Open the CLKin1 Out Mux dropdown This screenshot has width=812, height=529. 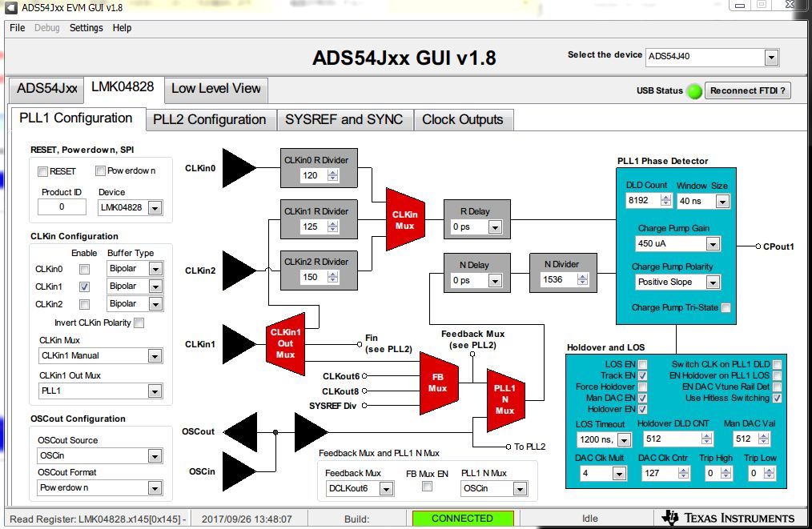pos(101,391)
